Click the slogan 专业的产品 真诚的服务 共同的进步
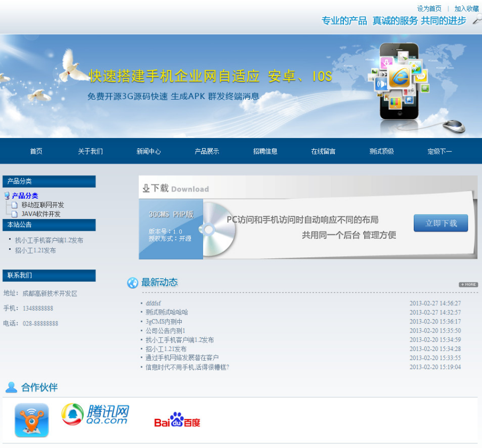482x448 pixels. 394,21
